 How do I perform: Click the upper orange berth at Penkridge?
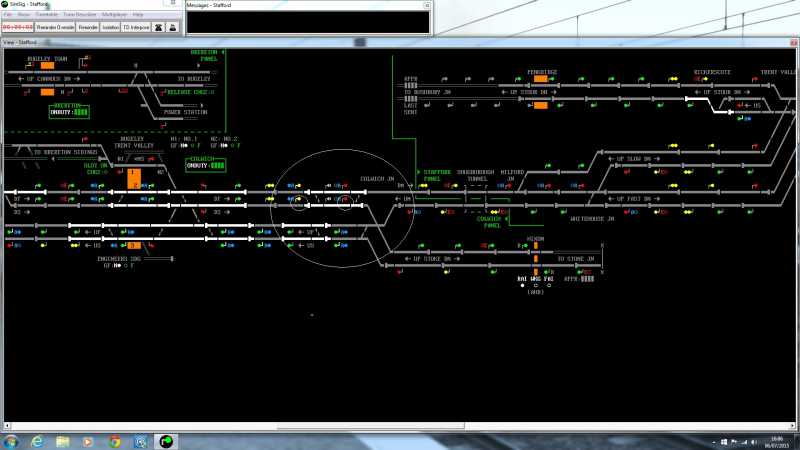(x=540, y=79)
